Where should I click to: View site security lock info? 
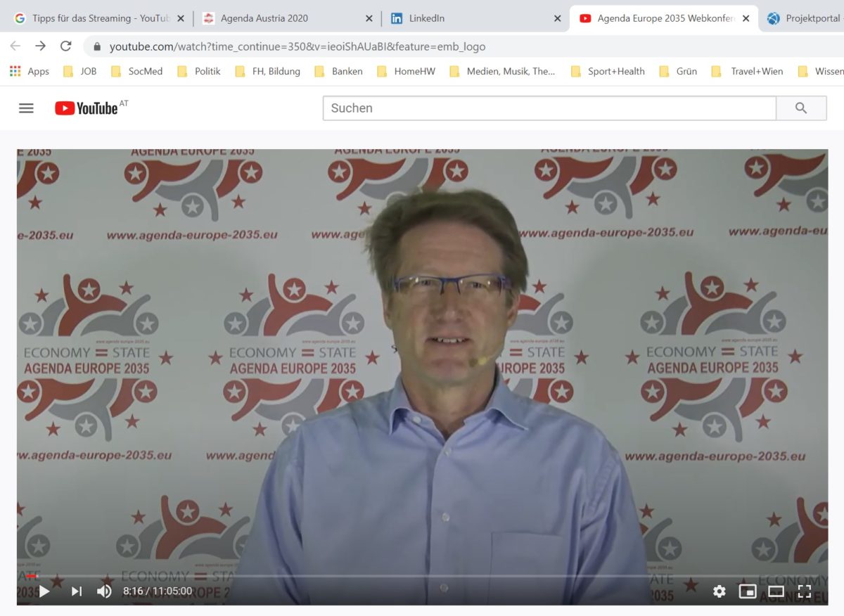(x=96, y=46)
